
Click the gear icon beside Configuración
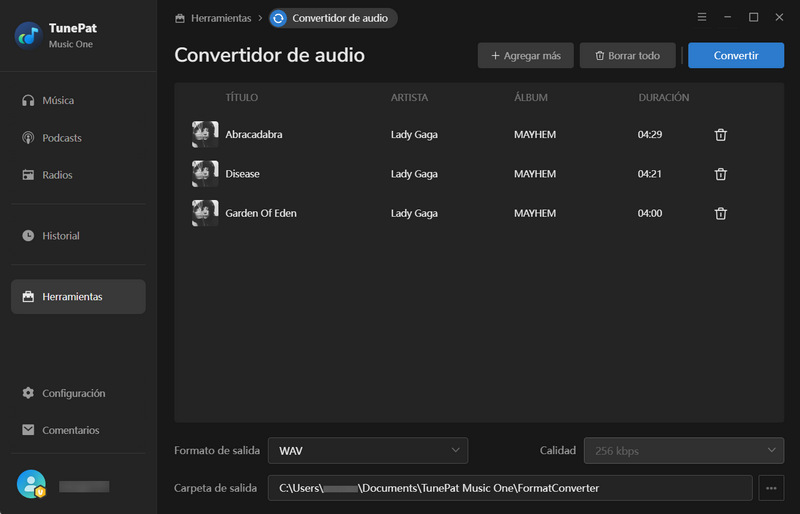click(28, 393)
